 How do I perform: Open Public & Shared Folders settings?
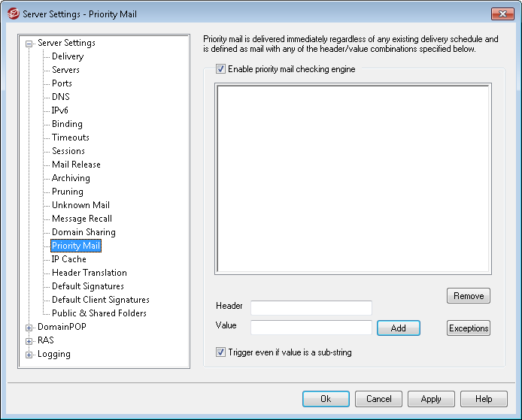pos(99,313)
